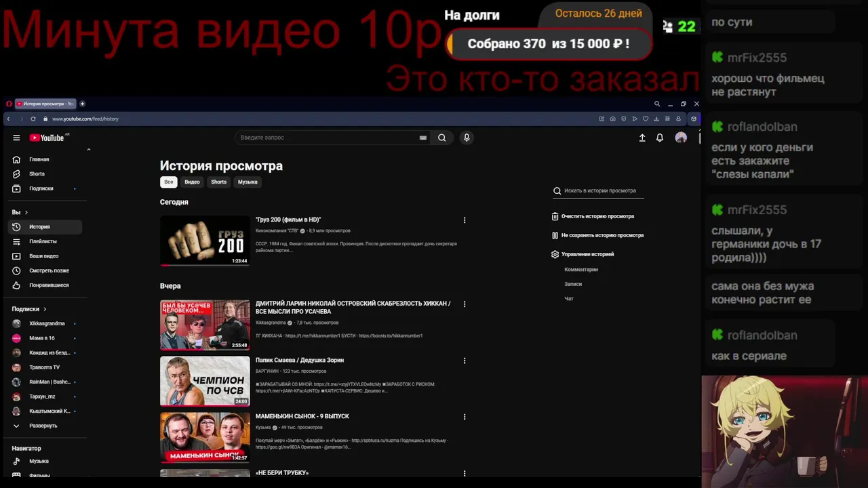This screenshot has height=488, width=868.
Task: Expand the Подписки section header chevron
Action: (x=45, y=309)
